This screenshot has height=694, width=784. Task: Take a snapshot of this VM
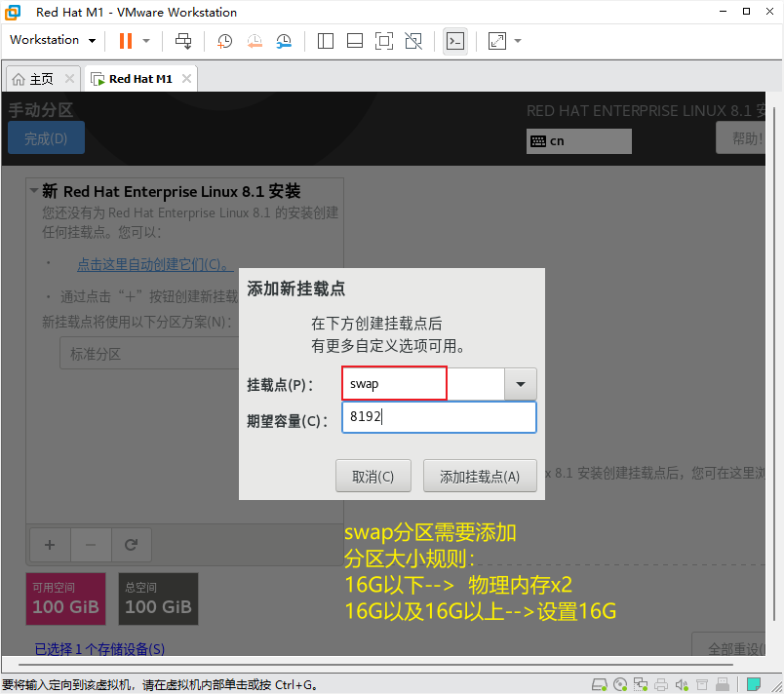coord(224,41)
